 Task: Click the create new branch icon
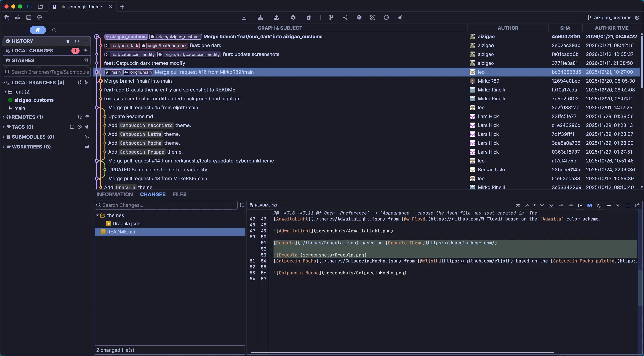[331, 17]
